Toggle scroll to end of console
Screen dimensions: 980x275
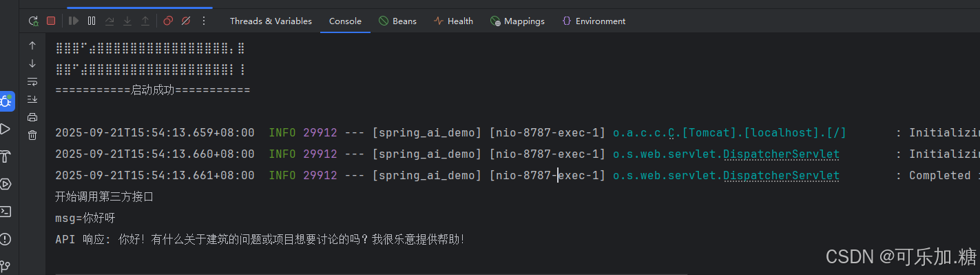coord(32,99)
